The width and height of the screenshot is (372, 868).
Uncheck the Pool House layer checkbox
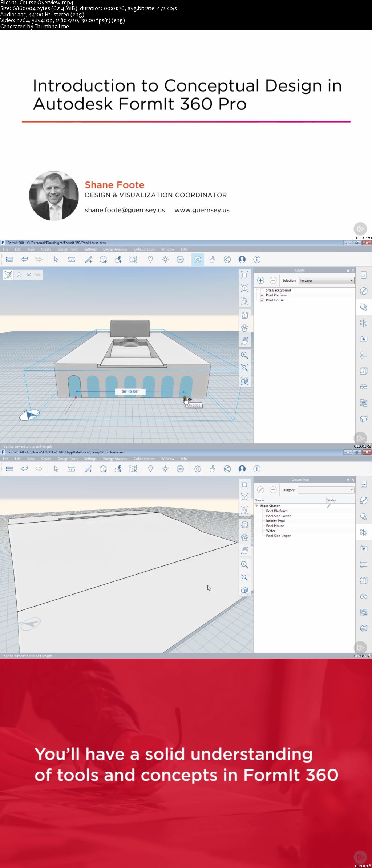[x=262, y=300]
